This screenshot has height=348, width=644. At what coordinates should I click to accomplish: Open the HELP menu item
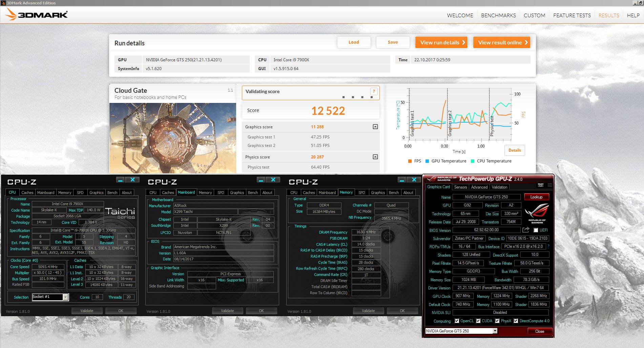[x=633, y=15]
